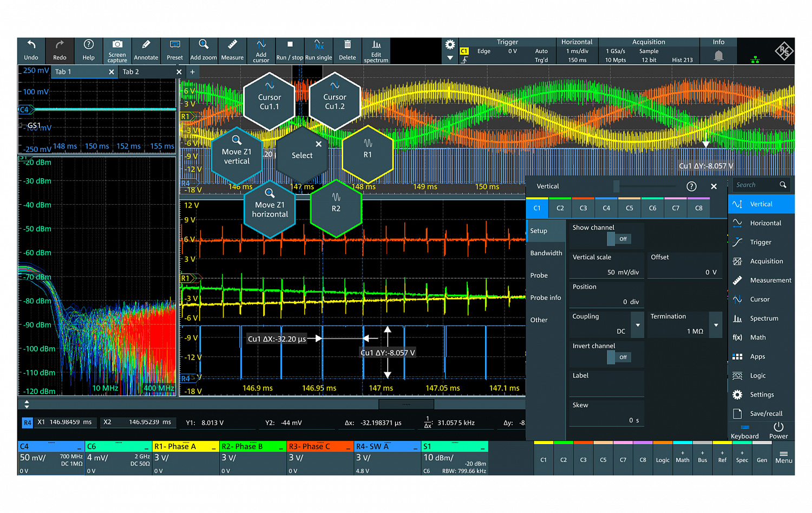
Task: Switch to channel tab C4
Action: pos(606,208)
